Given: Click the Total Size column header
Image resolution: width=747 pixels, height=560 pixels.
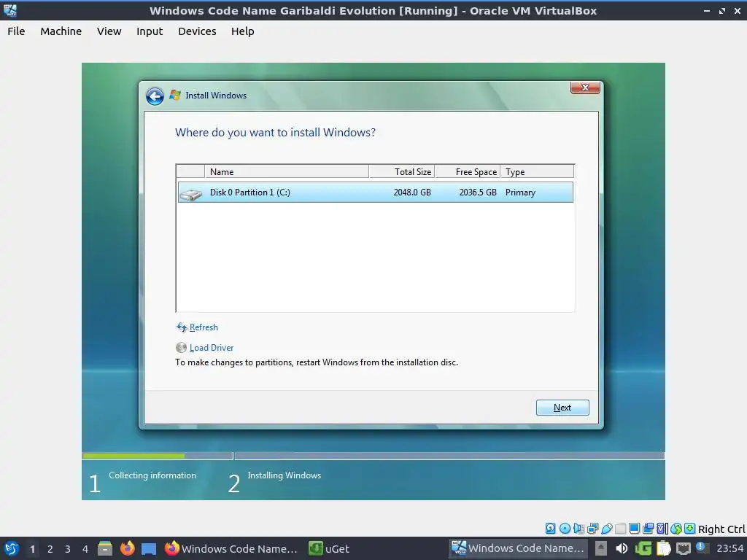Looking at the screenshot, I should coord(402,172).
